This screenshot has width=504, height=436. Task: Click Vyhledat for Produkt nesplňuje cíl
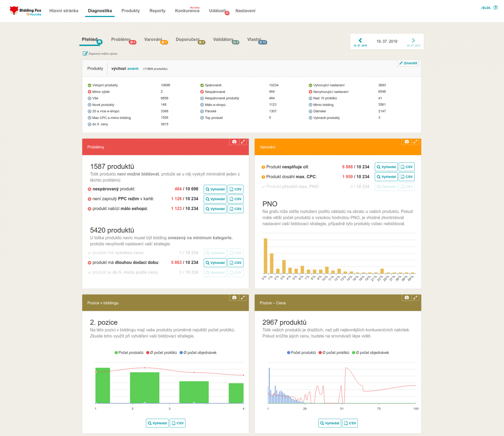(386, 167)
